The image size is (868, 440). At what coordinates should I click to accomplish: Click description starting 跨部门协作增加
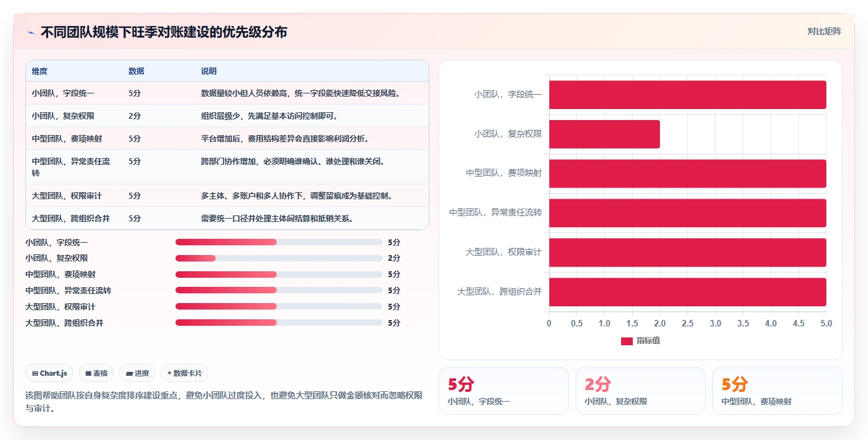[x=293, y=162]
